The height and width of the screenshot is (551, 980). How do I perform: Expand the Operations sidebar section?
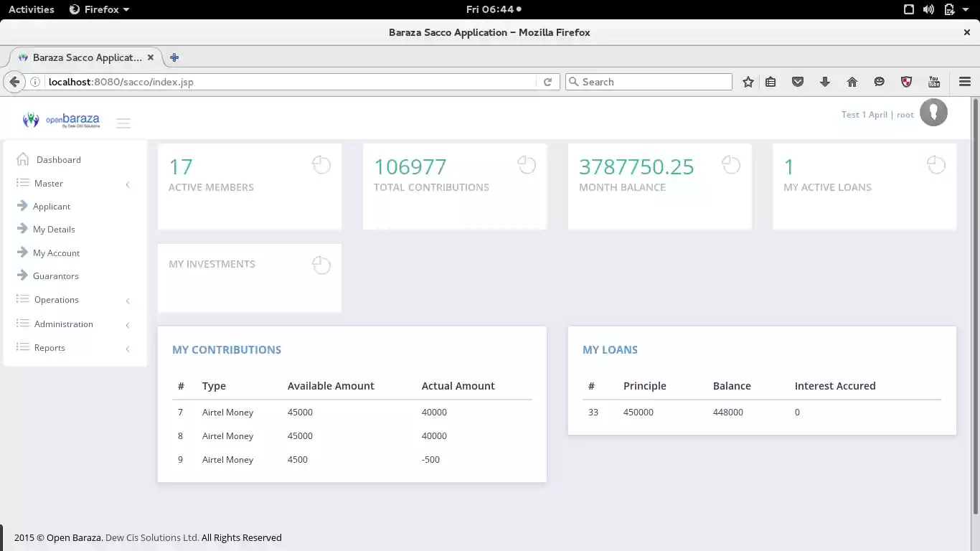click(56, 300)
